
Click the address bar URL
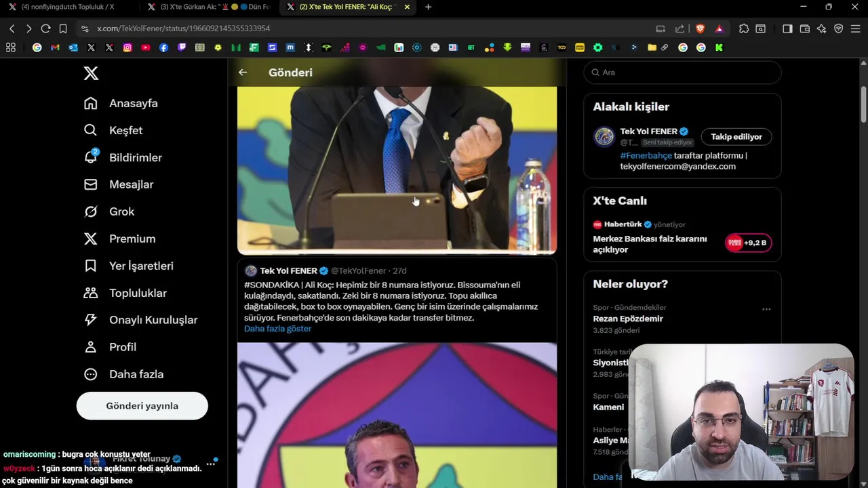[x=183, y=28]
